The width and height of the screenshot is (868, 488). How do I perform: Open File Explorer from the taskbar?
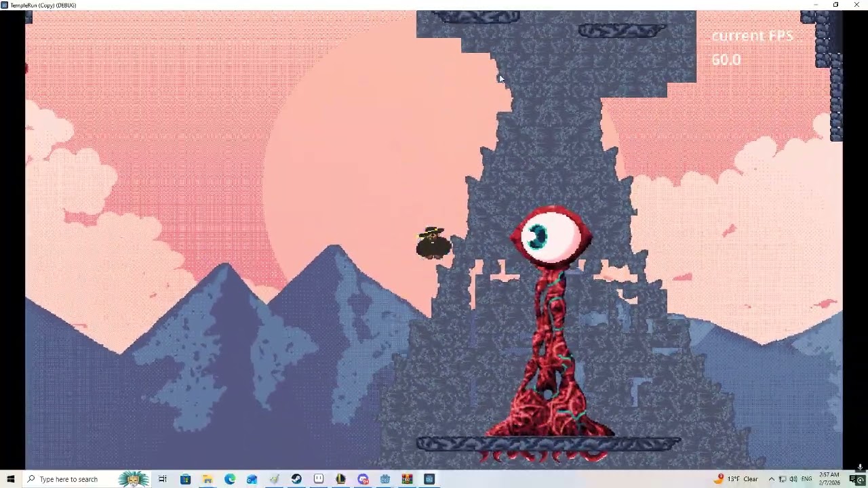pyautogui.click(x=208, y=479)
